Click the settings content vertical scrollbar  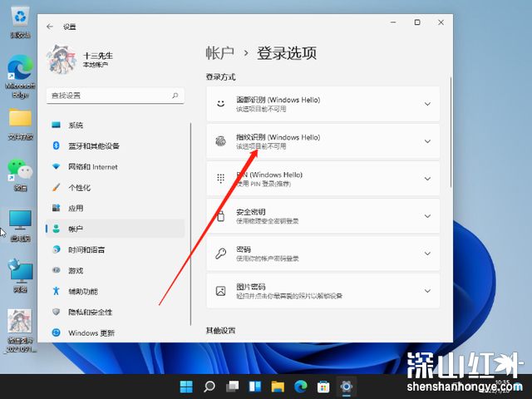451,132
